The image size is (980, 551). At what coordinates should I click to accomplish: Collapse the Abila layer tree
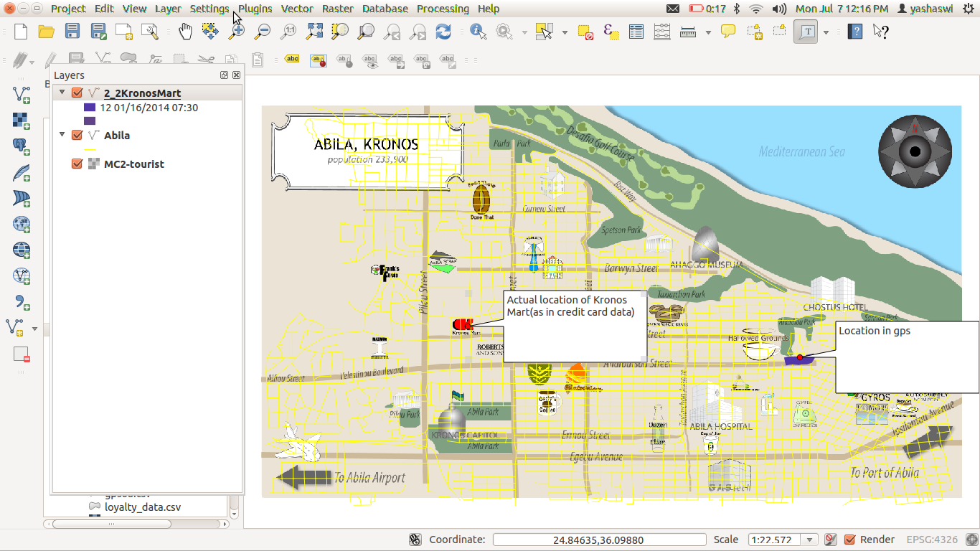click(62, 135)
